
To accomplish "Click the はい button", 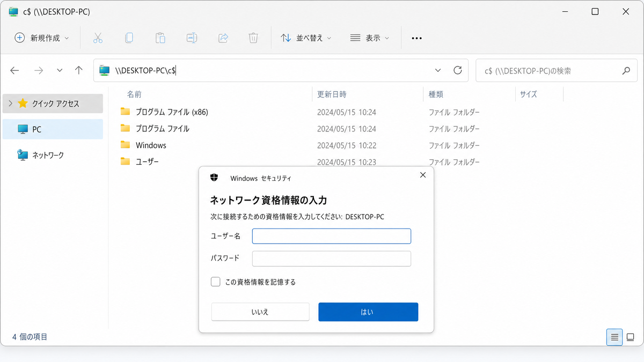I will point(368,312).
